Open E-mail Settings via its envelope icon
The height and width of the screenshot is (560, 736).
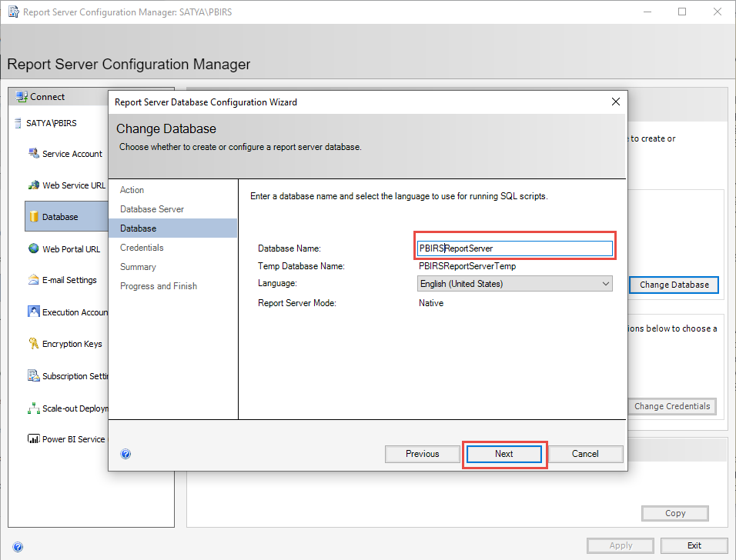[x=32, y=279]
